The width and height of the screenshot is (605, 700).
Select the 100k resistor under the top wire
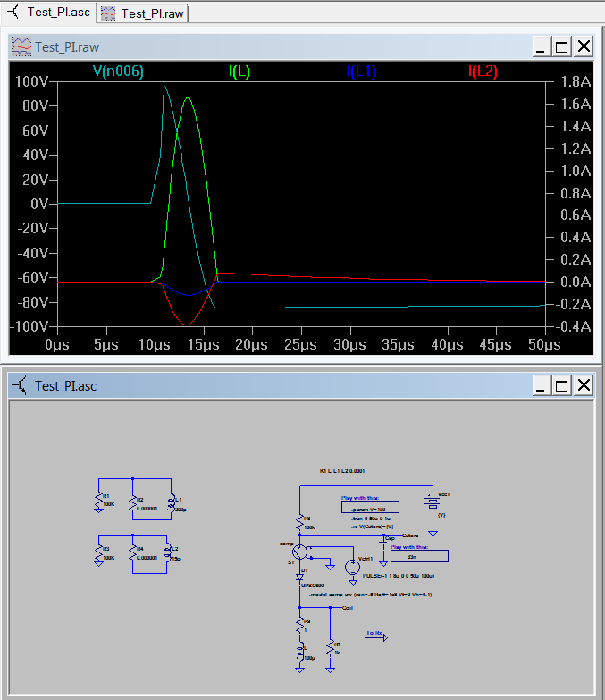(x=300, y=523)
